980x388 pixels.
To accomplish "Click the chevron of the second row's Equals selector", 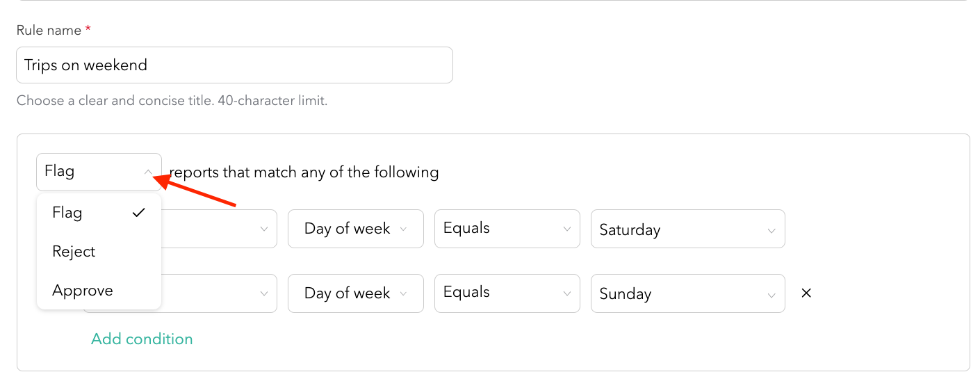I will (566, 293).
